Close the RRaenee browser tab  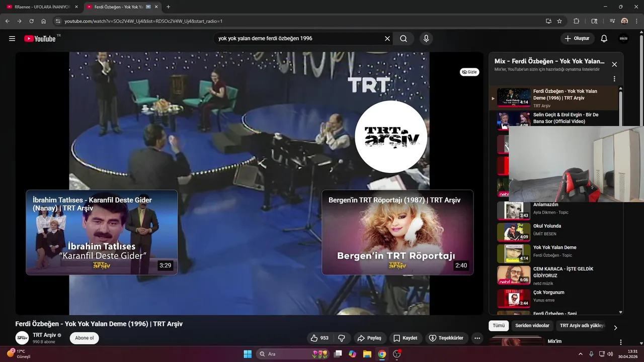[x=76, y=7]
